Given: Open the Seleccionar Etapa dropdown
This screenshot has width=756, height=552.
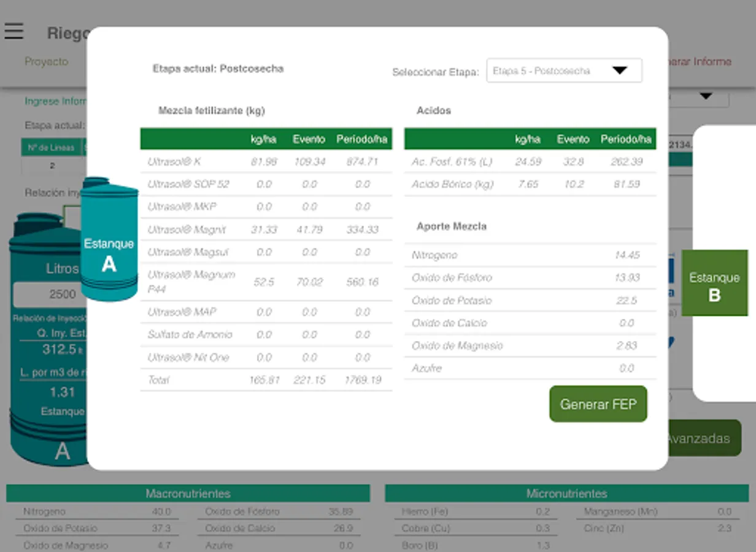Looking at the screenshot, I should [x=564, y=71].
